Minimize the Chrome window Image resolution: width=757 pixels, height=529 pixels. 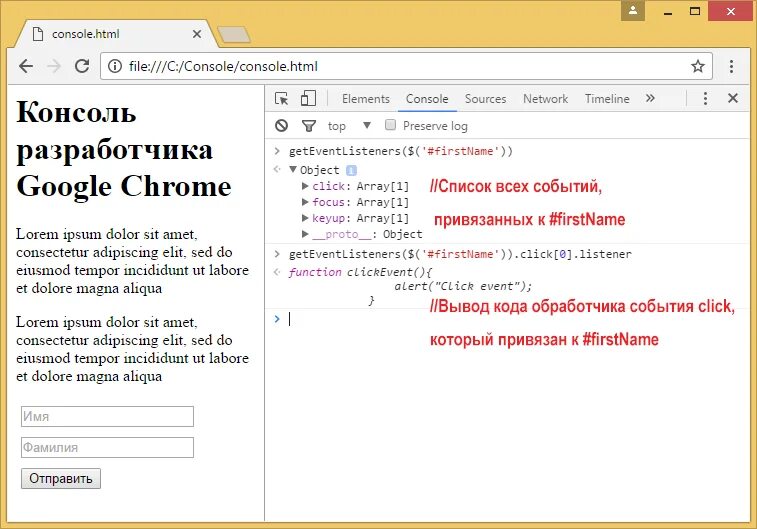(668, 12)
